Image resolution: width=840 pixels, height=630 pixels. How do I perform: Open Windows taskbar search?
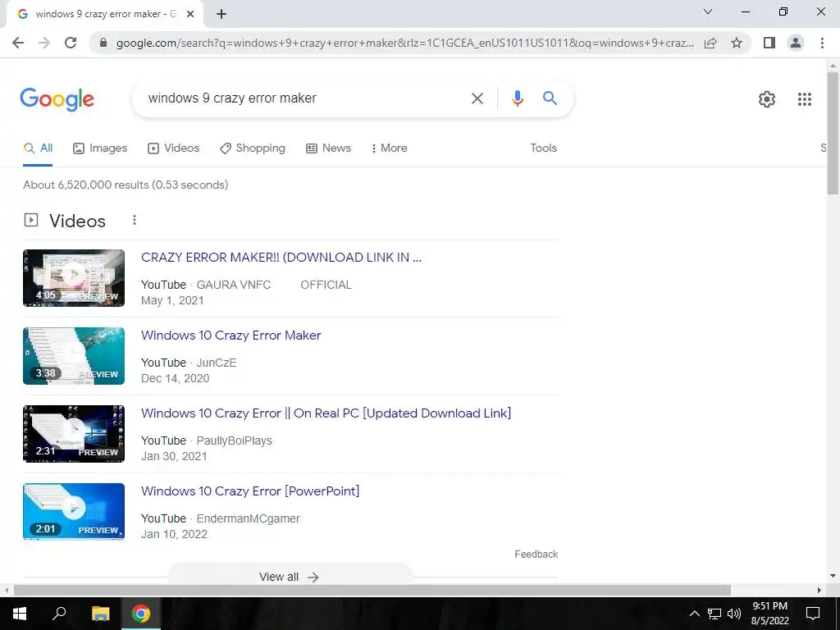[x=59, y=614]
